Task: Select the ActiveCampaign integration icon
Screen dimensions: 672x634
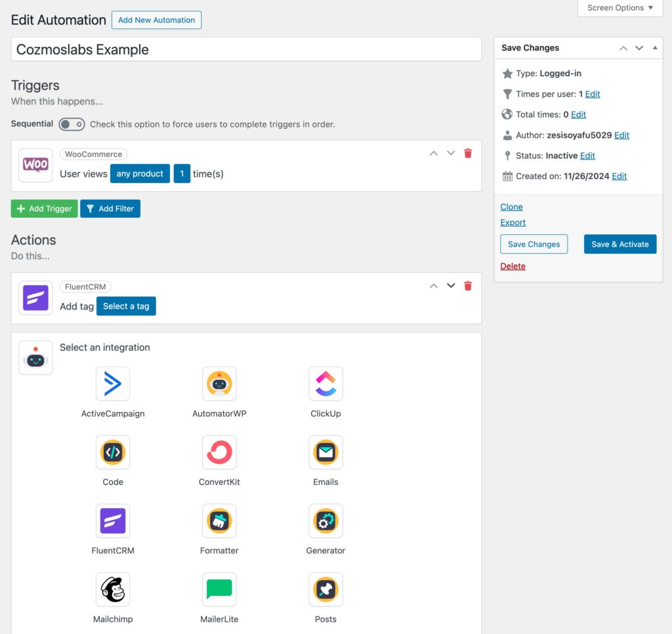Action: (x=113, y=384)
